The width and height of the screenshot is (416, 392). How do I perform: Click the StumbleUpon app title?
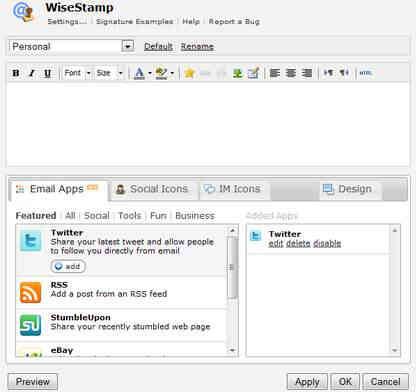coord(81,317)
